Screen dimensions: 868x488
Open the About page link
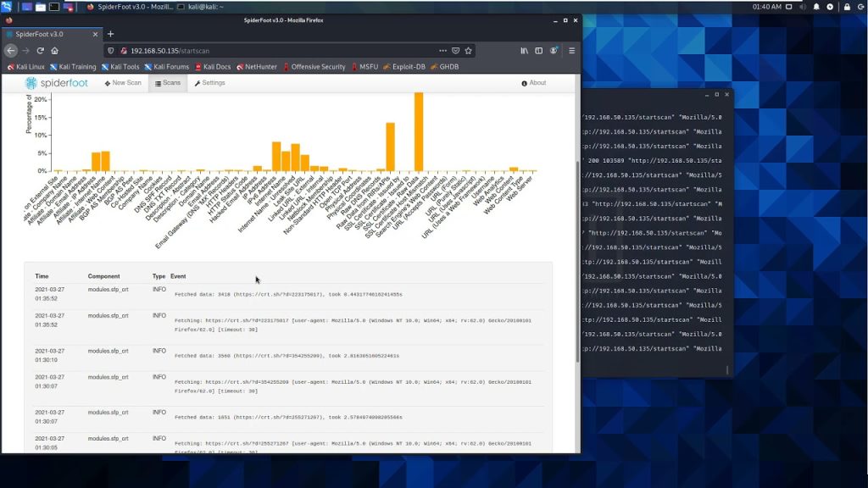point(534,83)
